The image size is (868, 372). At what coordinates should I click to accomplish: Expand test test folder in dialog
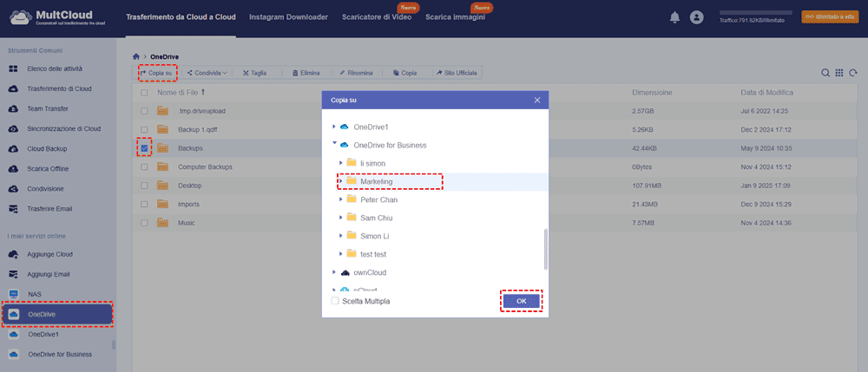pos(340,254)
